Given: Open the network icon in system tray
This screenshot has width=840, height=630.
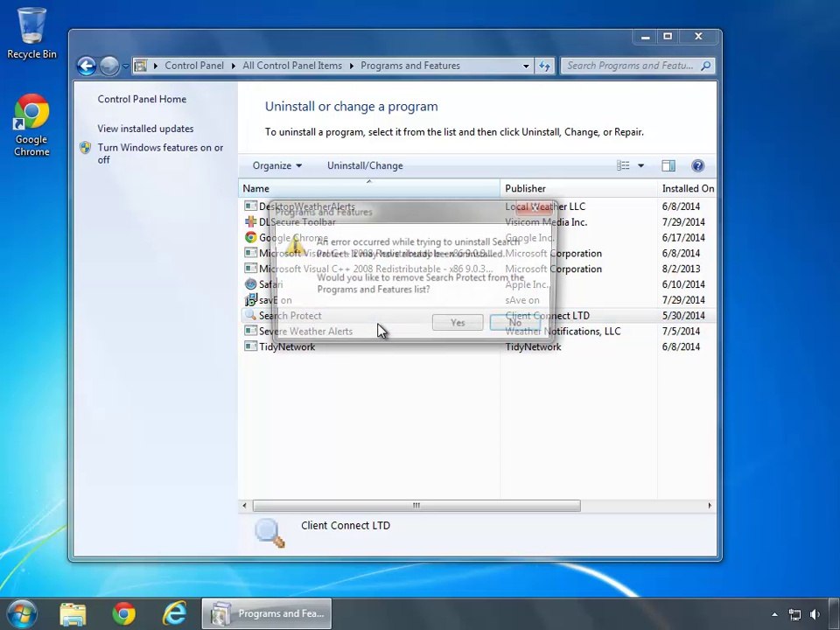Looking at the screenshot, I should (795, 614).
